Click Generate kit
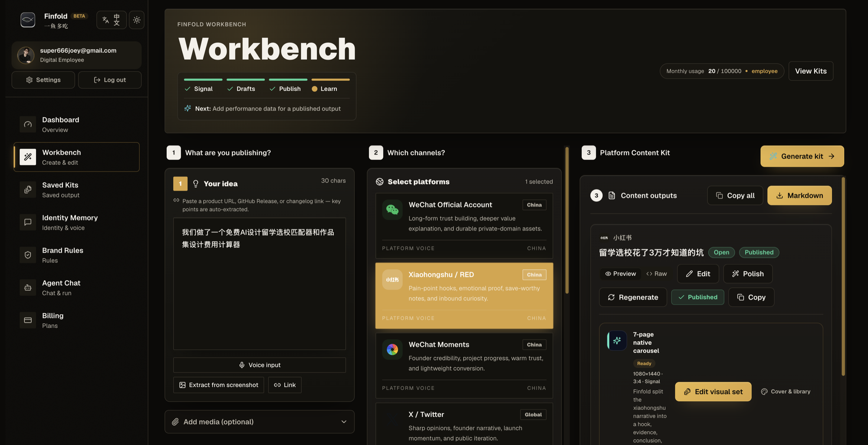Image resolution: width=868 pixels, height=445 pixels. pyautogui.click(x=802, y=156)
